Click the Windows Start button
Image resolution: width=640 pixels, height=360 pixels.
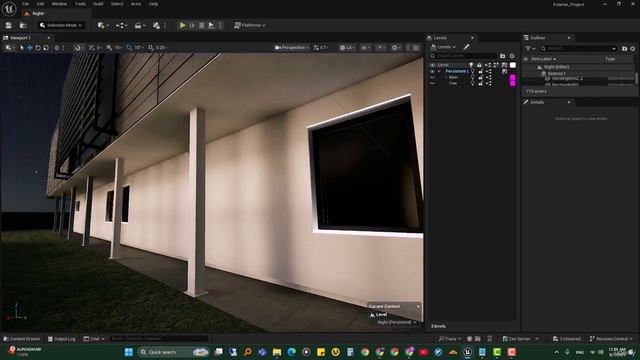point(129,352)
